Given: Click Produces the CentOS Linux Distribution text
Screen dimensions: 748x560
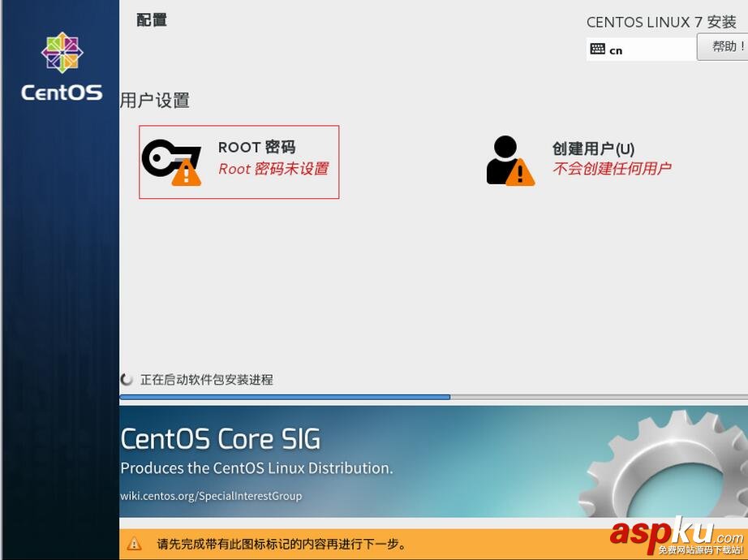Looking at the screenshot, I should [256, 467].
